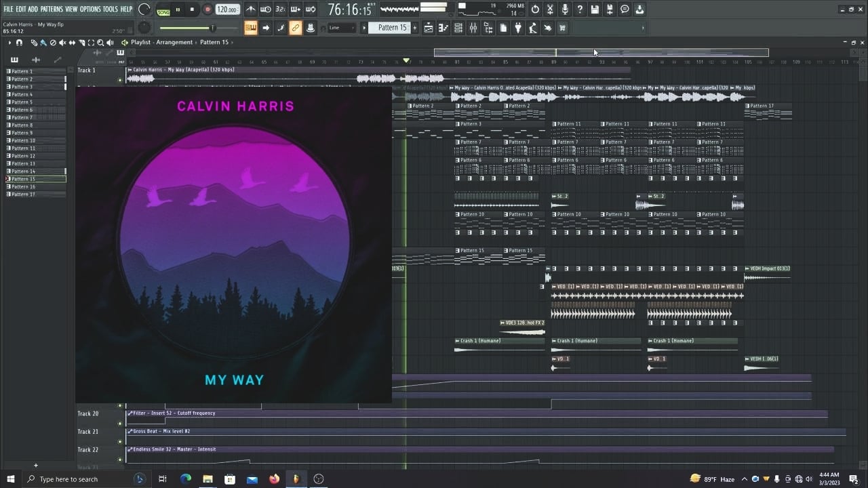Open the Plugin picker plug icon
Viewport: 868px width, 488px height.
coord(518,28)
